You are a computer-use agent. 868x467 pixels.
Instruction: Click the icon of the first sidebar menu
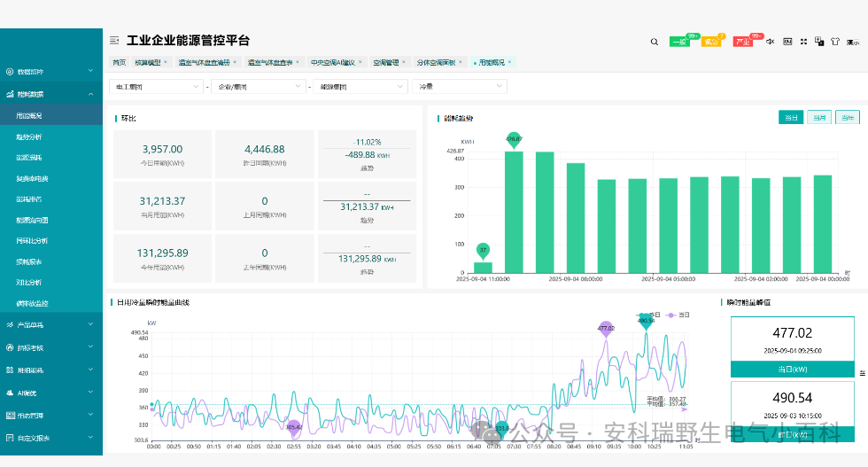click(x=10, y=72)
